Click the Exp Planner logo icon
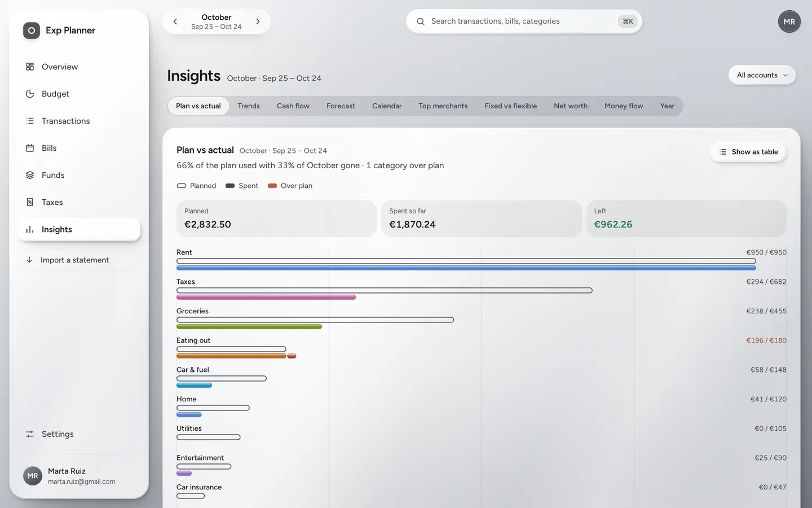This screenshot has height=508, width=812. (32, 30)
